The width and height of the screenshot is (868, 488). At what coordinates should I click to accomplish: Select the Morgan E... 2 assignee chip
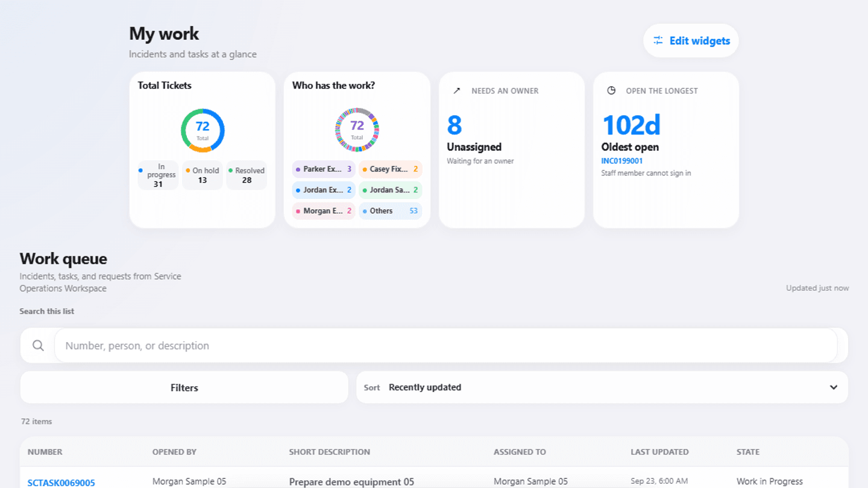[x=324, y=211]
